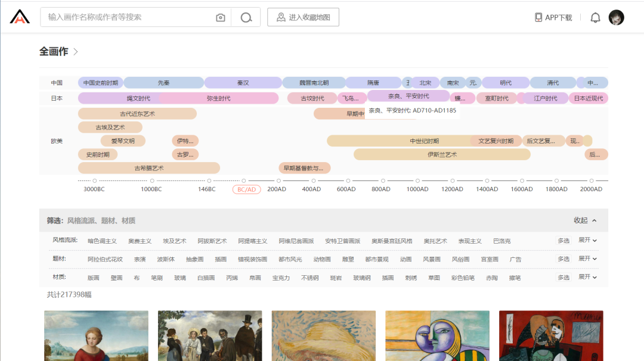
Task: Select the 江户时代 period bar
Action: click(546, 98)
